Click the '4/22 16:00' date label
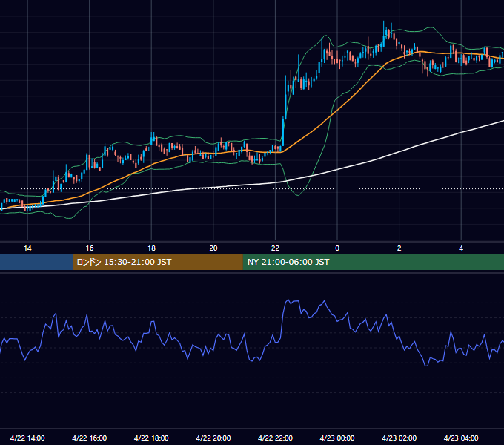The width and height of the screenshot is (504, 445). [x=90, y=438]
